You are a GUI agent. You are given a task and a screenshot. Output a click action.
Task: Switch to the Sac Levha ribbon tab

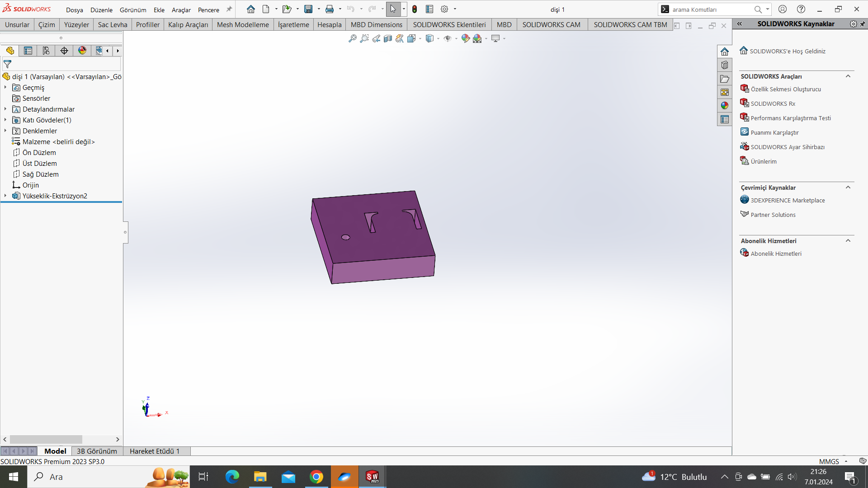pos(113,25)
